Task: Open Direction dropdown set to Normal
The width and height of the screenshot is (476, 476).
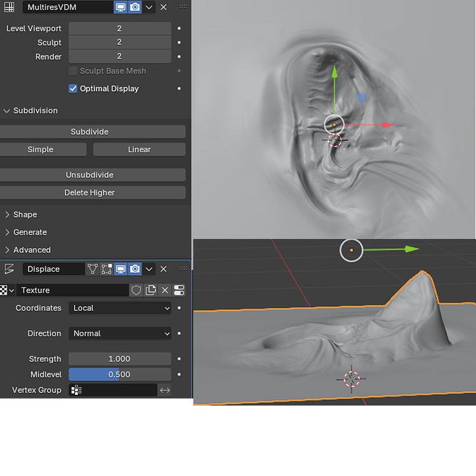Action: pos(119,333)
